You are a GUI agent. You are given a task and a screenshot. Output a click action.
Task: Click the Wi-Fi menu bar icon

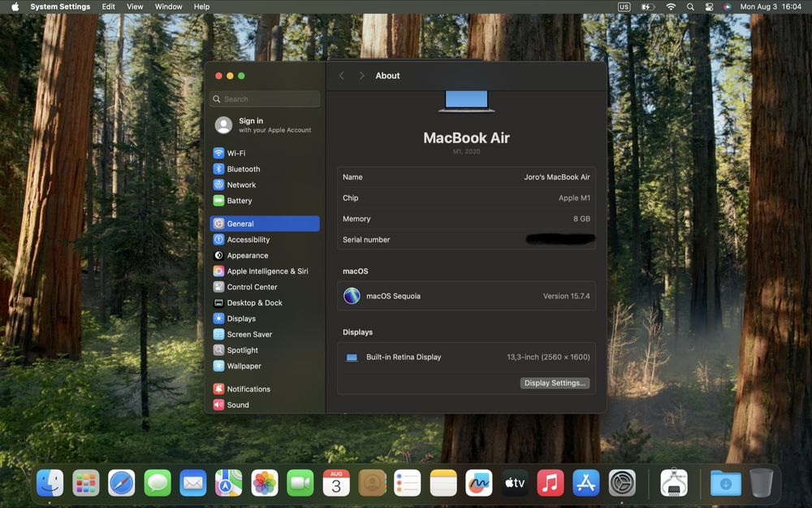[x=671, y=7]
